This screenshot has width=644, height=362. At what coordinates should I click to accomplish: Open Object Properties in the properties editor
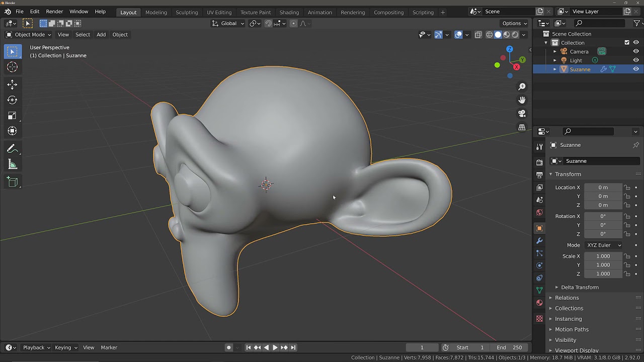tap(539, 228)
